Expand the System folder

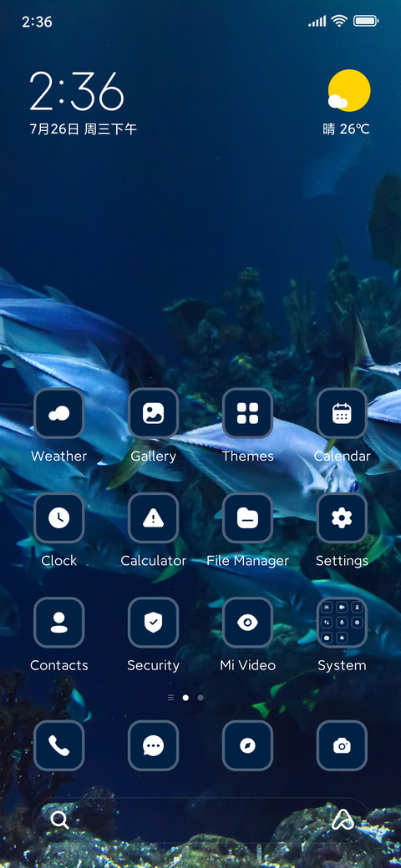point(342,623)
